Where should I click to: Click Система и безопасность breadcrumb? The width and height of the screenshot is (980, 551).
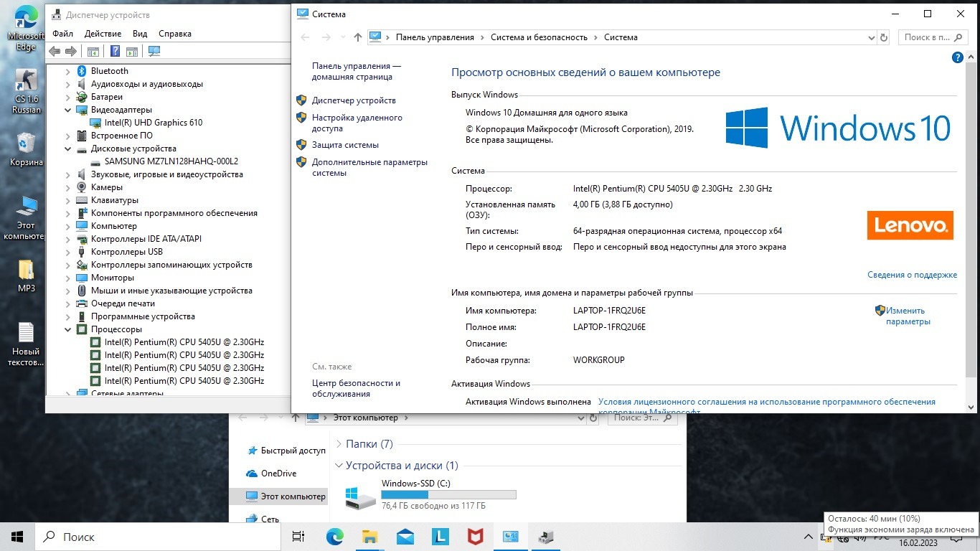click(x=539, y=37)
